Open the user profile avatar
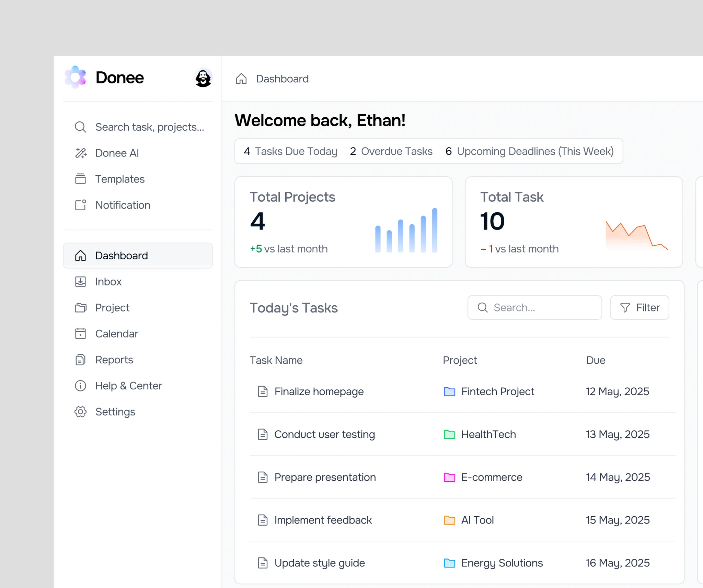Screen dimensions: 703x588 [x=203, y=78]
